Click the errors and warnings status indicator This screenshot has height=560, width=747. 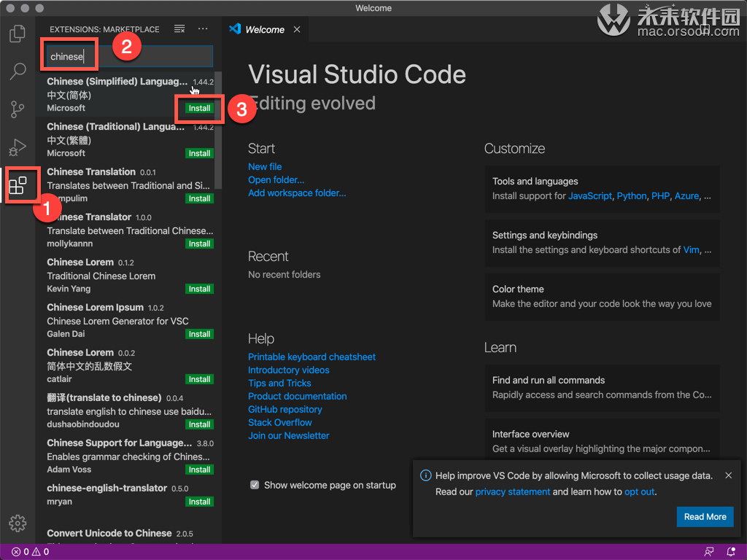[x=30, y=551]
